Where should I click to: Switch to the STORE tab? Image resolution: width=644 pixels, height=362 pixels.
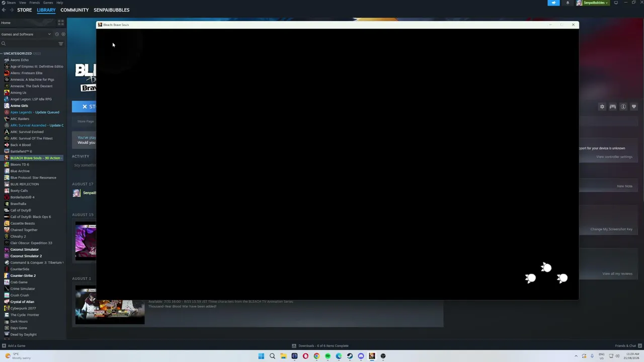pyautogui.click(x=24, y=10)
